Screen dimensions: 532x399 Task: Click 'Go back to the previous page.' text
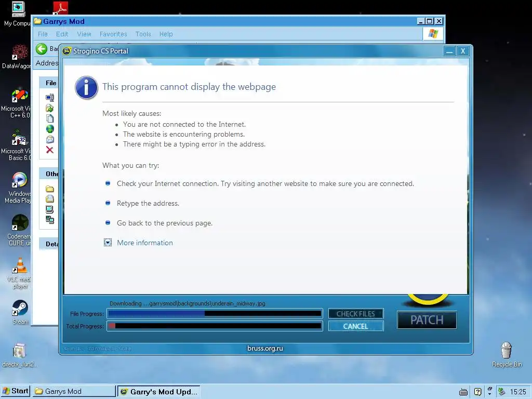click(165, 223)
